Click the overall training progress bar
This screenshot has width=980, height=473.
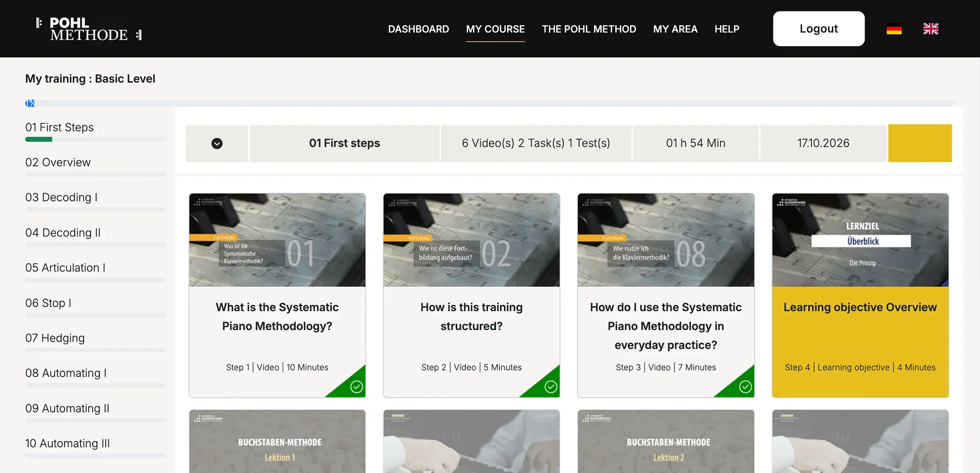click(490, 103)
